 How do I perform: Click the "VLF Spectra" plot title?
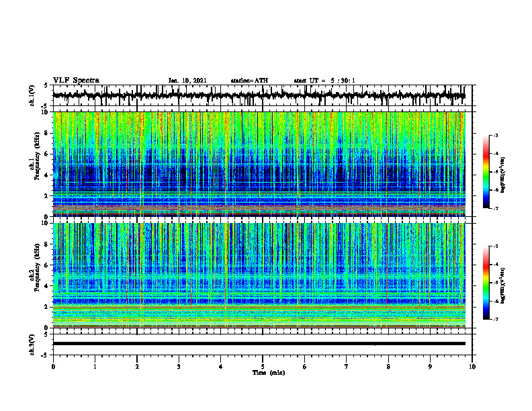76,81
